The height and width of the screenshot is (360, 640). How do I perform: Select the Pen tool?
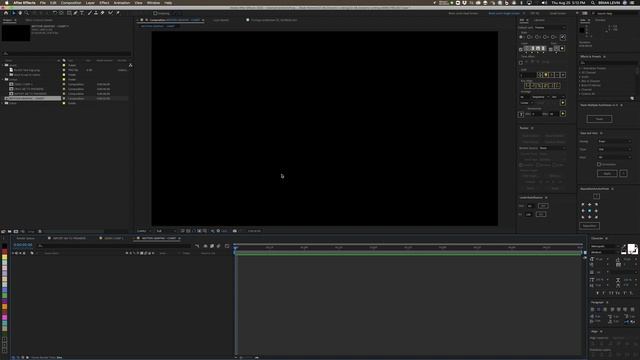[76, 13]
